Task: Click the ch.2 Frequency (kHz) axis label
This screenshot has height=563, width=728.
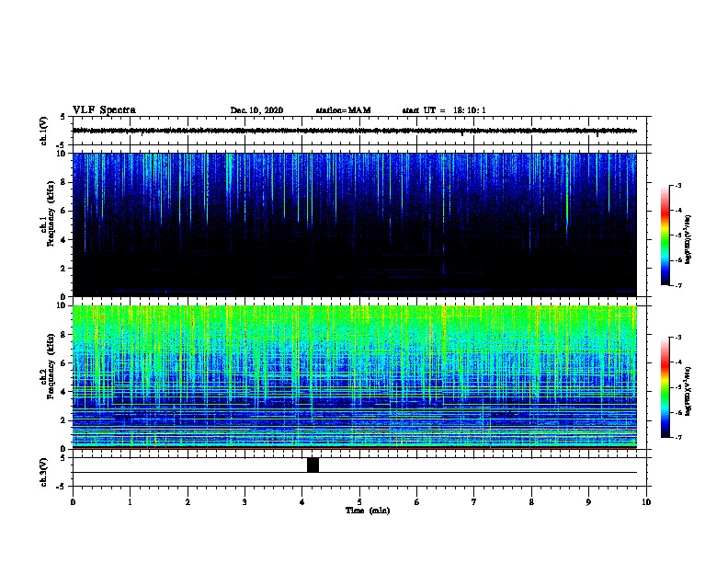Action: pyautogui.click(x=48, y=366)
